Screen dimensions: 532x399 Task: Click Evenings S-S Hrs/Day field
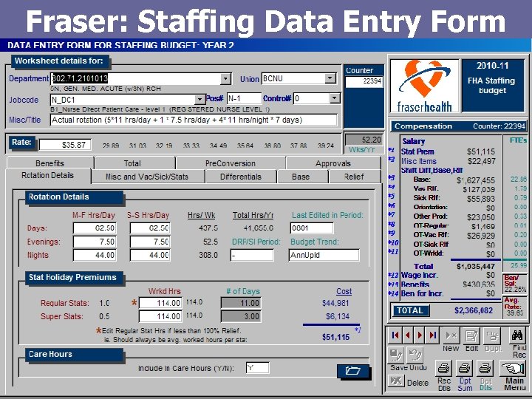point(150,242)
